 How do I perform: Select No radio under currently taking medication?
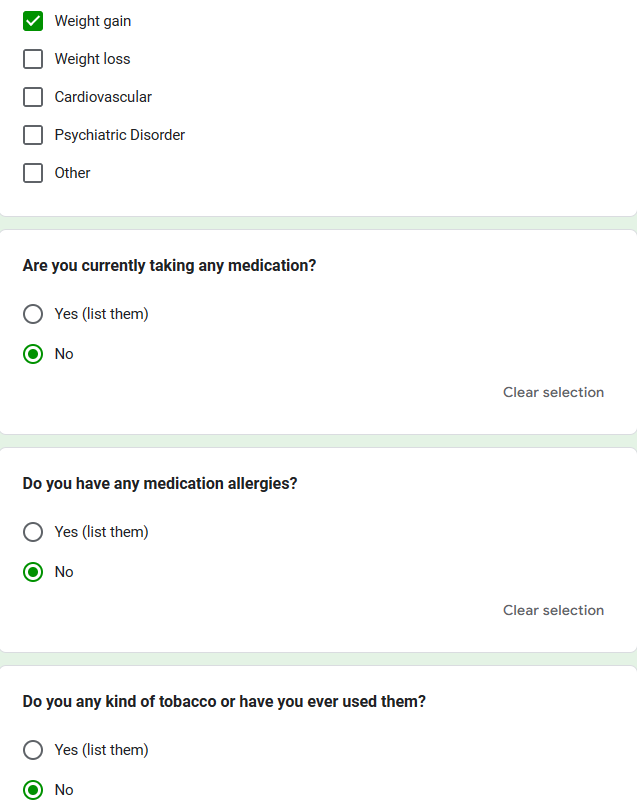click(x=33, y=354)
